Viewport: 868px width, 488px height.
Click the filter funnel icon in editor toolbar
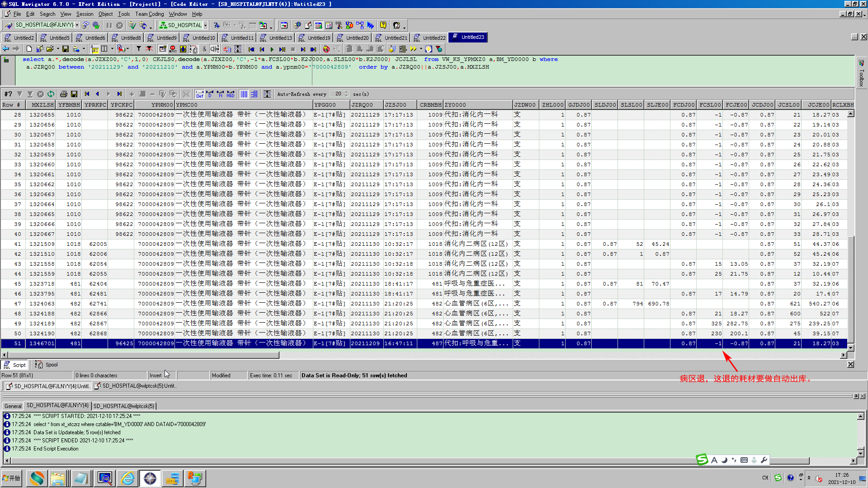click(139, 49)
